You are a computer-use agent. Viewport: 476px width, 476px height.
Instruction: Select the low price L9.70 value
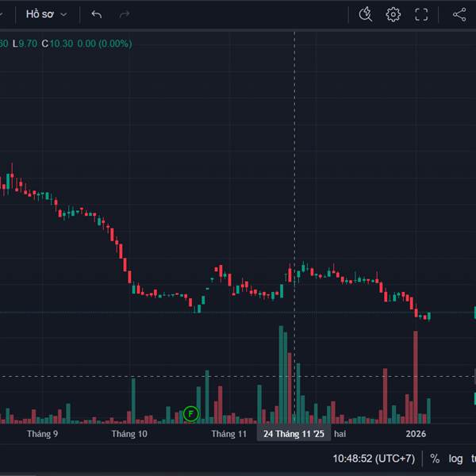[25, 44]
